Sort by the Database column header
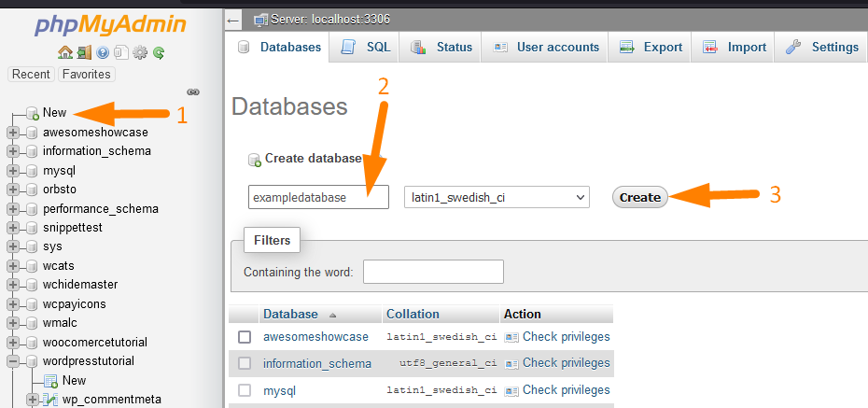This screenshot has height=408, width=868. pos(290,315)
